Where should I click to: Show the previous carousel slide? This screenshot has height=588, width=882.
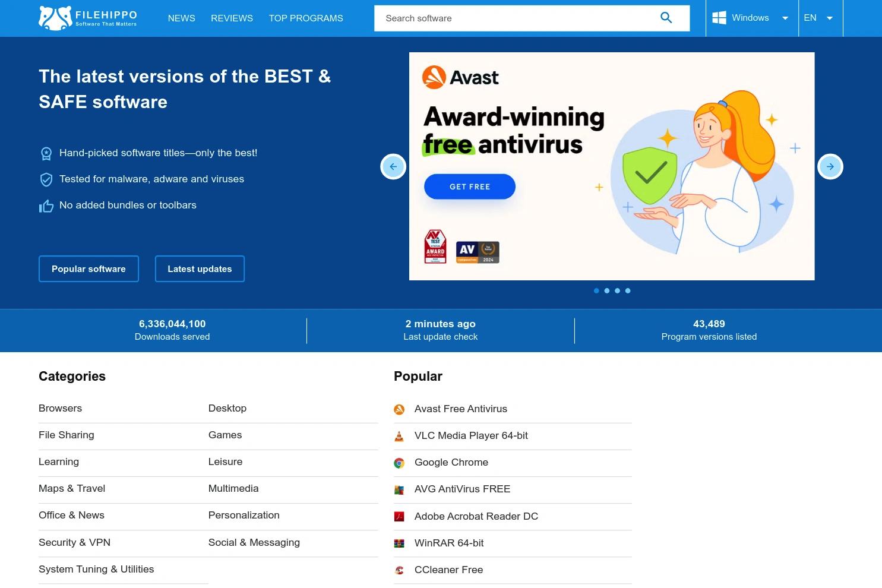(x=393, y=166)
